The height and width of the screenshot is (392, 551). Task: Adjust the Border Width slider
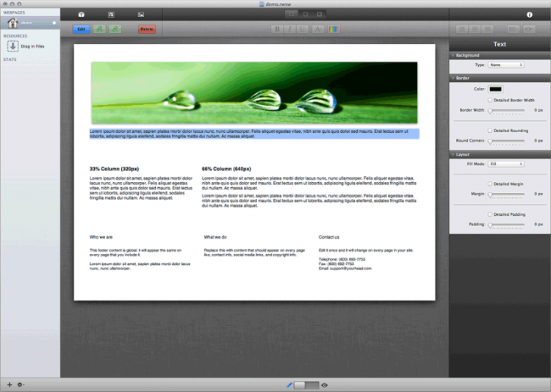[x=506, y=111]
